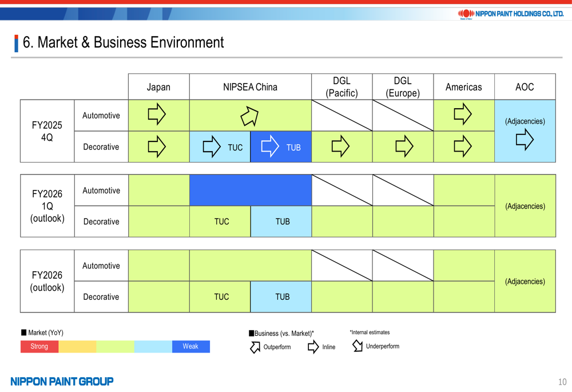Click the Underperform legend text
The width and height of the screenshot is (572, 392).
point(383,346)
